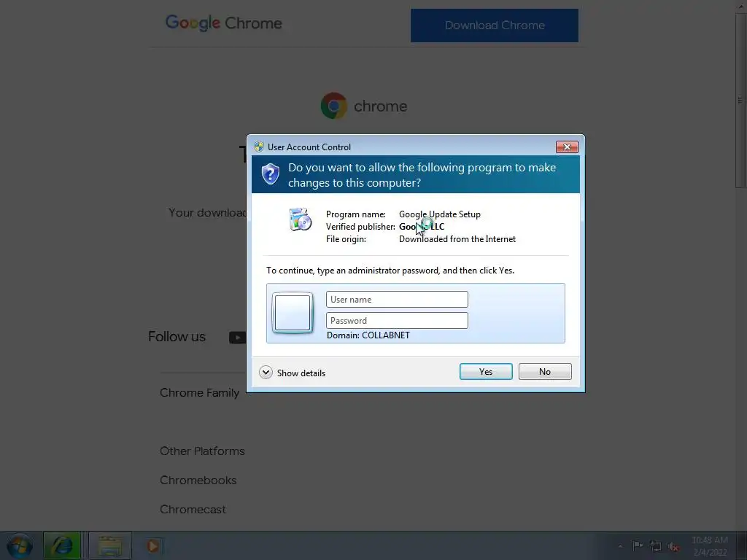Click the UAC question shield icon
747x560 pixels.
[270, 174]
